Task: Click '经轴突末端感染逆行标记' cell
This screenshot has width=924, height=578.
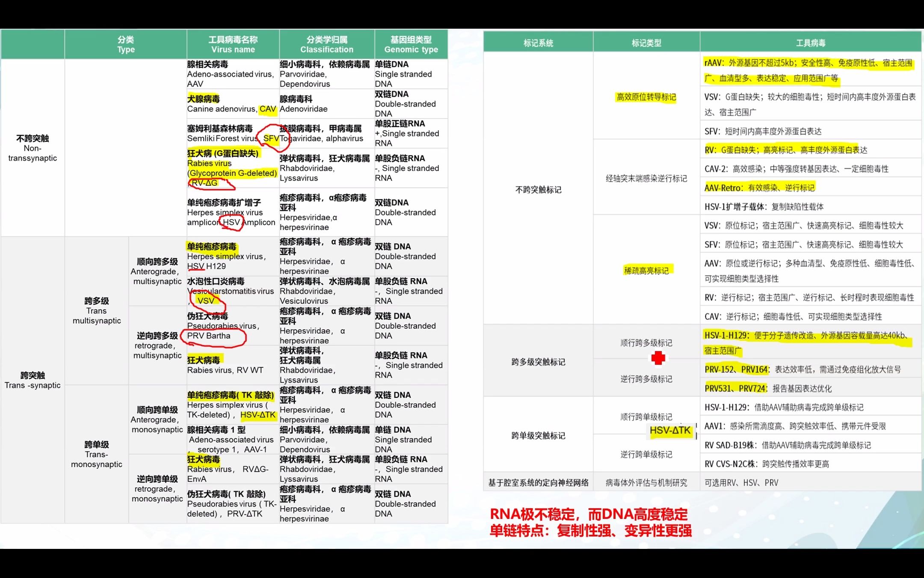Action: 646,178
